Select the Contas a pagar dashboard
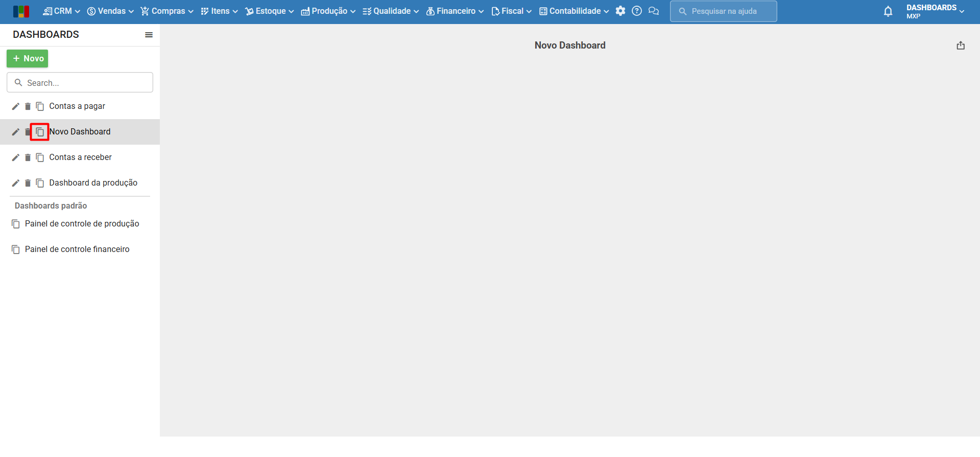The width and height of the screenshot is (980, 457). [77, 106]
